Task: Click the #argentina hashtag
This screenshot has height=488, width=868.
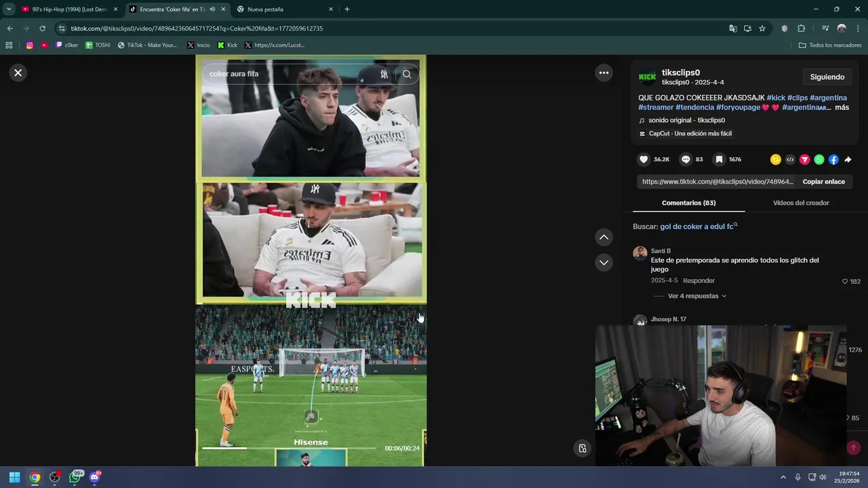Action: [828, 98]
